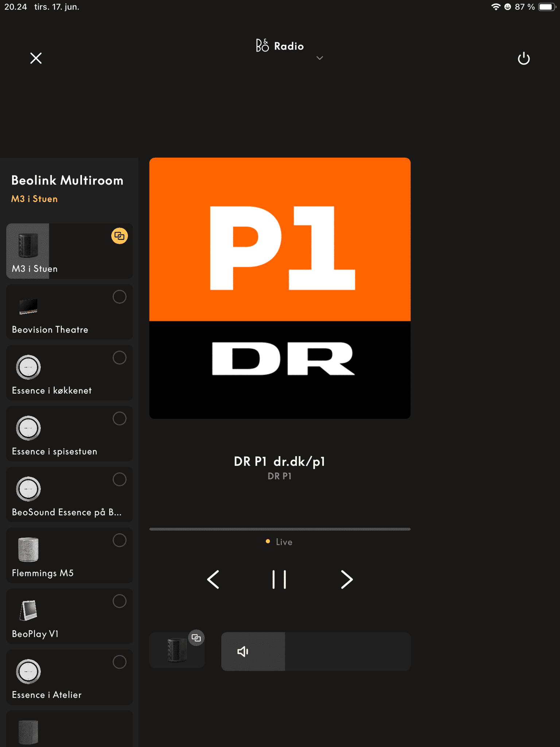Click the Essence i spisestuen label
The width and height of the screenshot is (560, 747).
coord(55,452)
